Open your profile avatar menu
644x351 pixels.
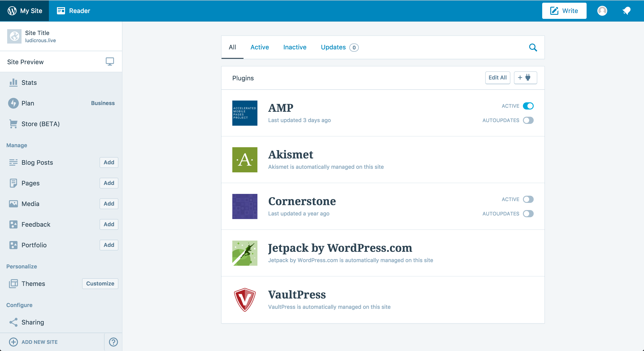[602, 11]
